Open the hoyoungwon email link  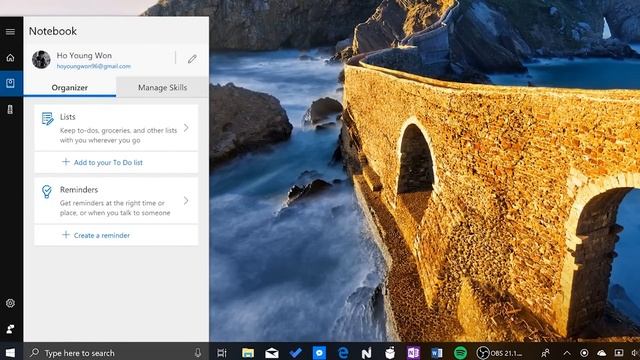93,66
